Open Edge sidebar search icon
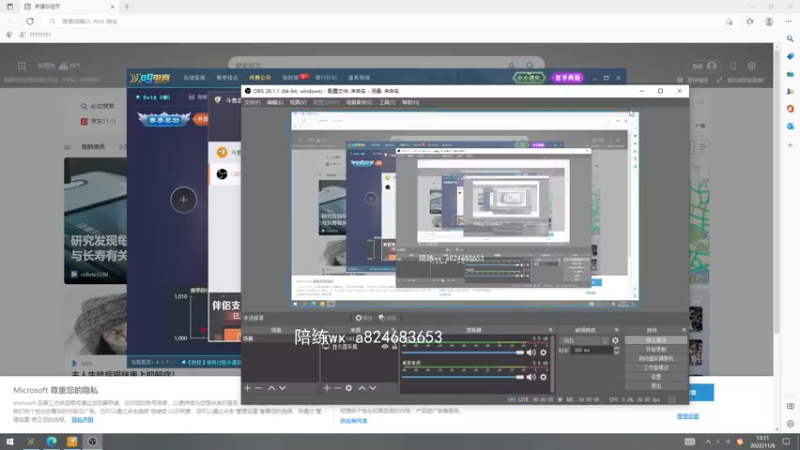This screenshot has width=800, height=450. pos(790,39)
